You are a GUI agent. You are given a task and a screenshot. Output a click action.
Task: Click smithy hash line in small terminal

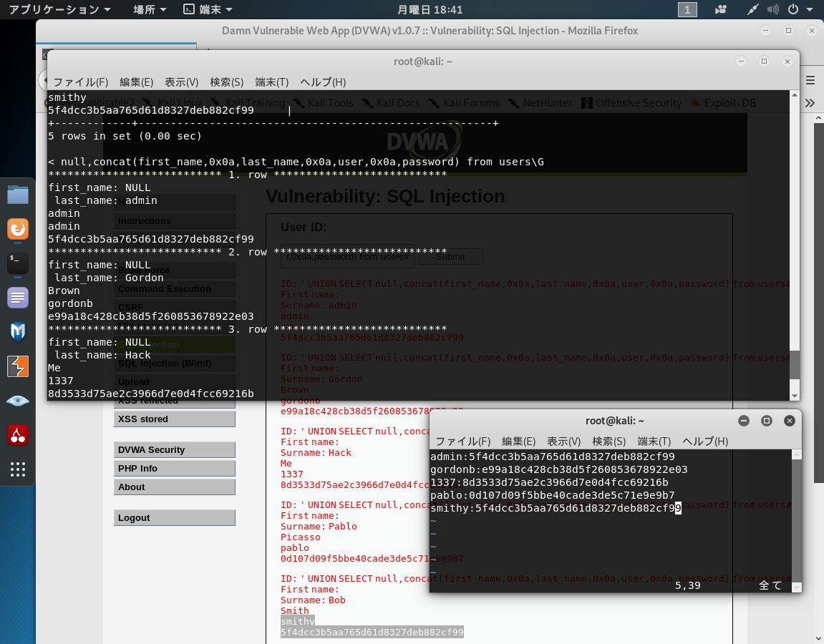[x=556, y=508]
